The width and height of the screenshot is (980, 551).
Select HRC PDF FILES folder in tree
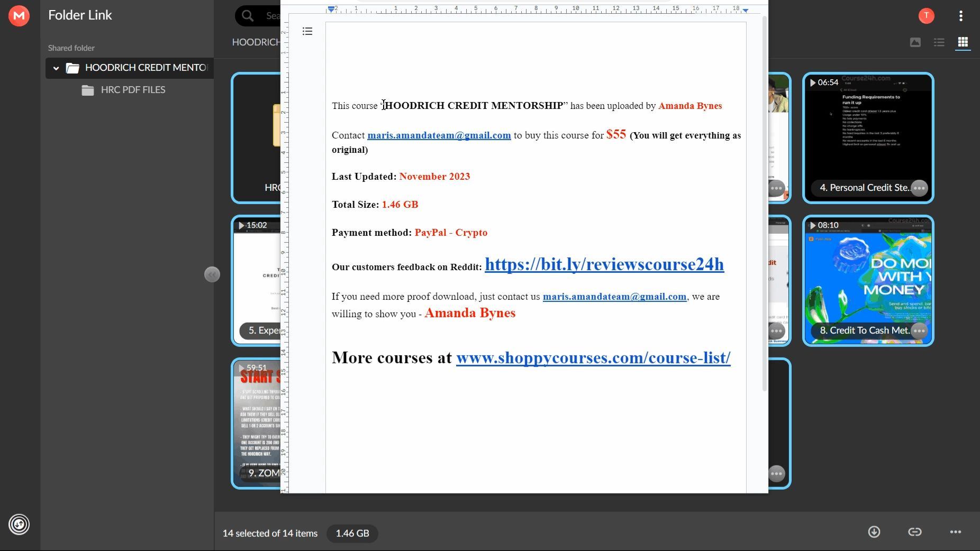tap(133, 90)
